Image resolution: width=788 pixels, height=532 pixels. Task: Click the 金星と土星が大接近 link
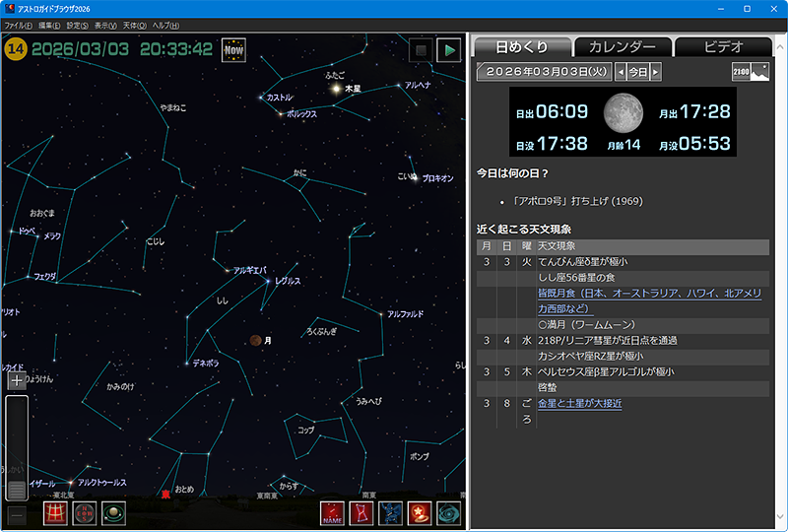[x=579, y=403]
